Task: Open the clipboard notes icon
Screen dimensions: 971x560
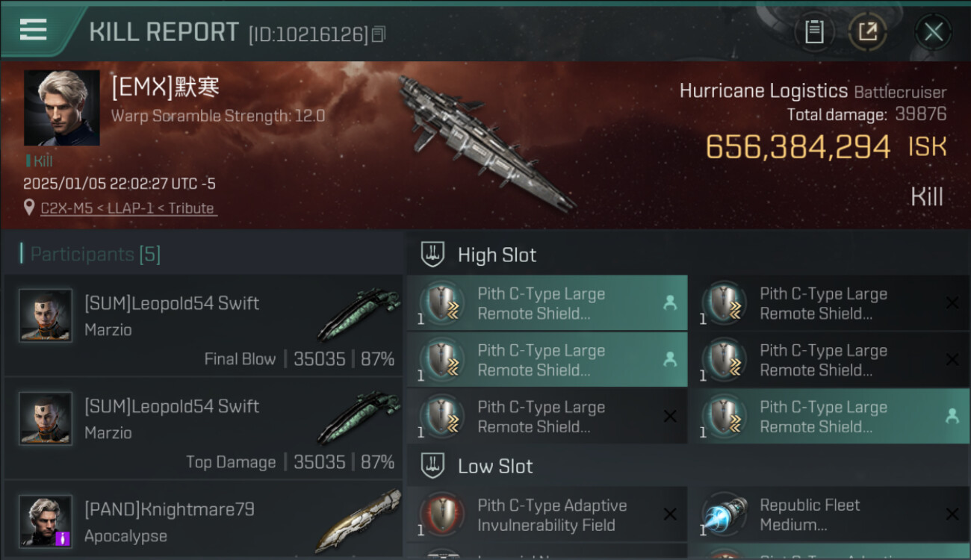Action: tap(814, 32)
